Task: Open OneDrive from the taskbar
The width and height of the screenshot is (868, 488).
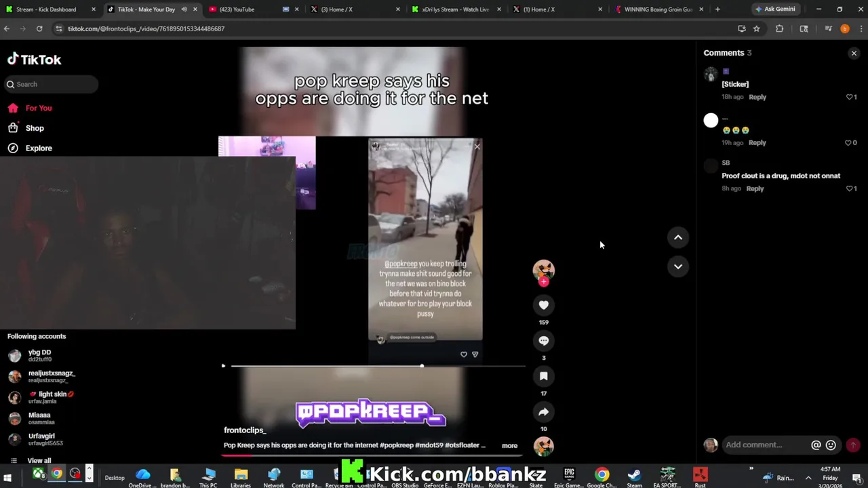Action: (142, 477)
